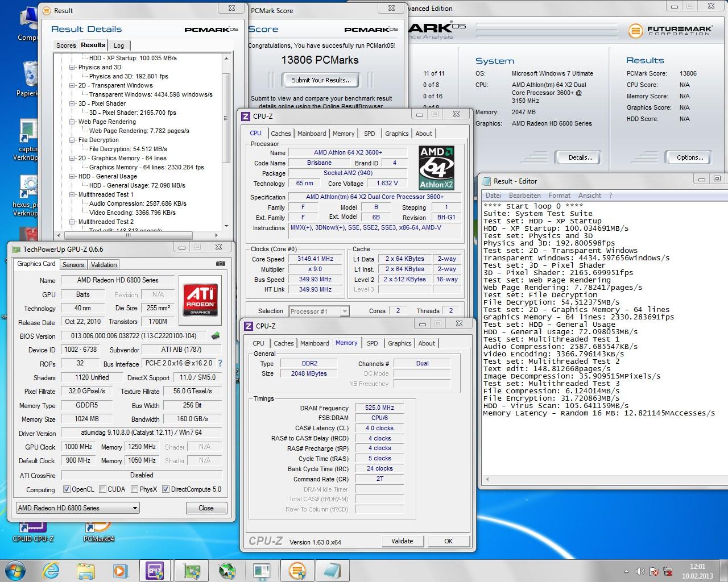
Task: Open the Mainboard tab in the upper CPU-Z window
Action: pyautogui.click(x=312, y=134)
